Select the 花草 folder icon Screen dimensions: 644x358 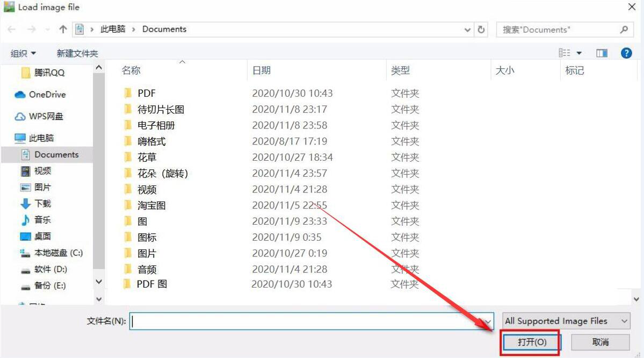coord(128,157)
